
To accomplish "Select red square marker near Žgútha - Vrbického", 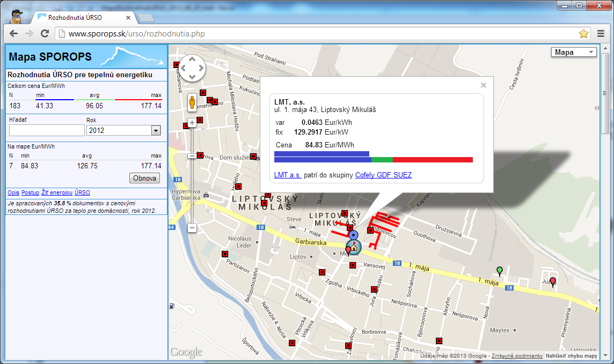I will click(322, 272).
